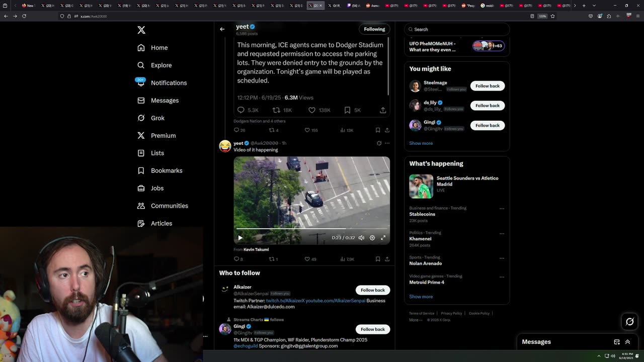Screen dimensions: 644x362
Task: Open more options on yeet's video post
Action: tap(387, 143)
